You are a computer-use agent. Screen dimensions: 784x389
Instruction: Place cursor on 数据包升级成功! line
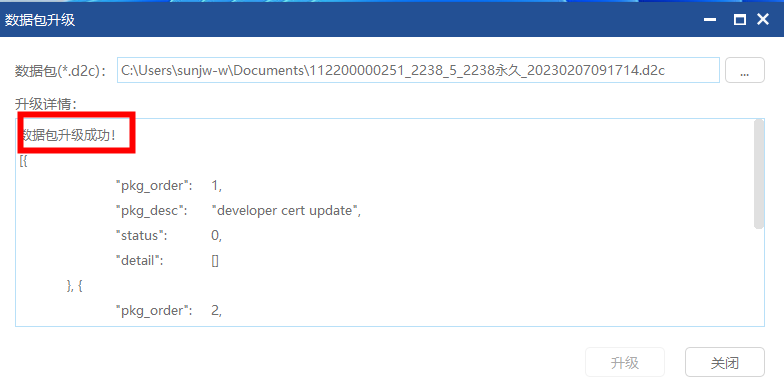[x=69, y=136]
